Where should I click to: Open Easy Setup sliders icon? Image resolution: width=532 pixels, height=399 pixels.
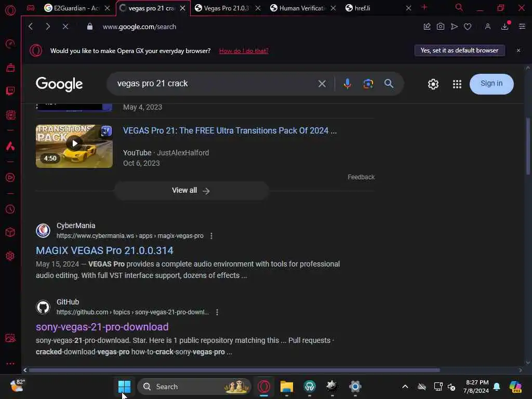click(x=522, y=26)
